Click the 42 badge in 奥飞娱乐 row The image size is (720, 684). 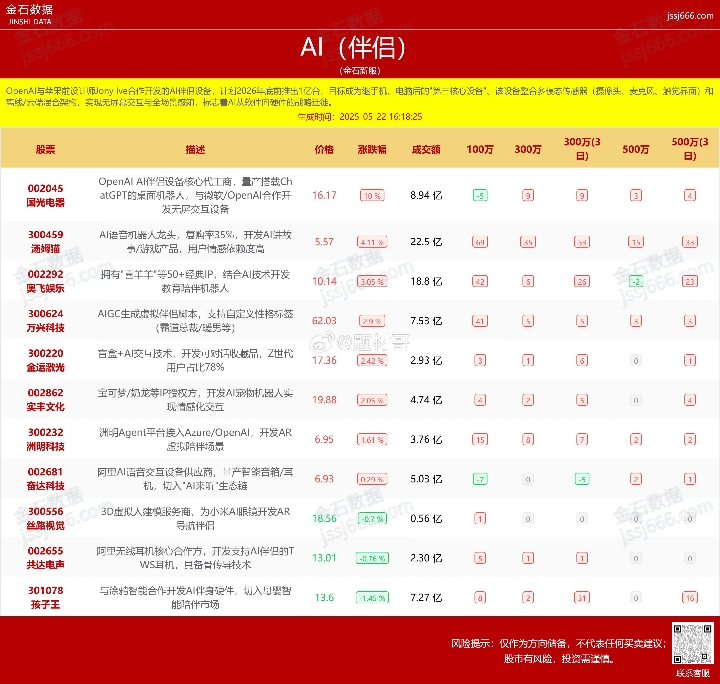(480, 281)
